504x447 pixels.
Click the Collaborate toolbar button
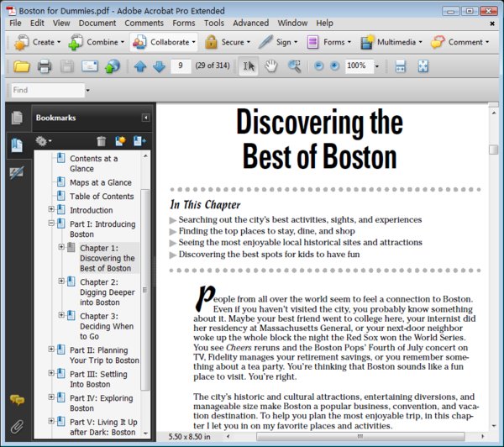(163, 42)
